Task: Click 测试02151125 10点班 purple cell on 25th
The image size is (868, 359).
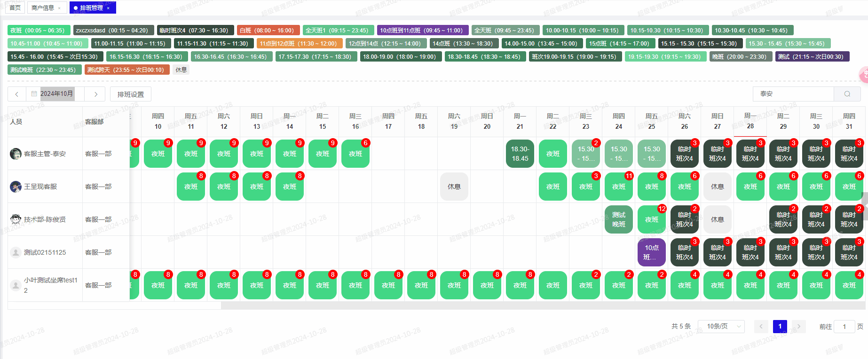Action: (652, 252)
